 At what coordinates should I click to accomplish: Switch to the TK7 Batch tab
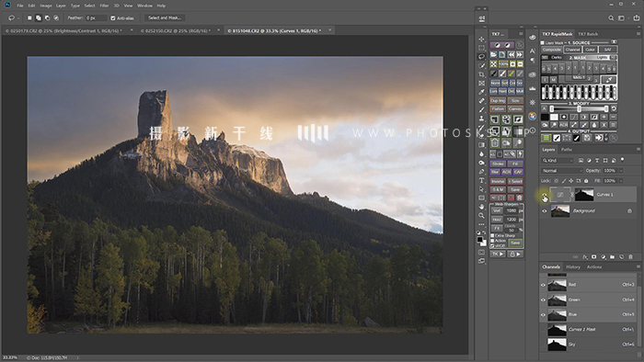[x=588, y=34]
